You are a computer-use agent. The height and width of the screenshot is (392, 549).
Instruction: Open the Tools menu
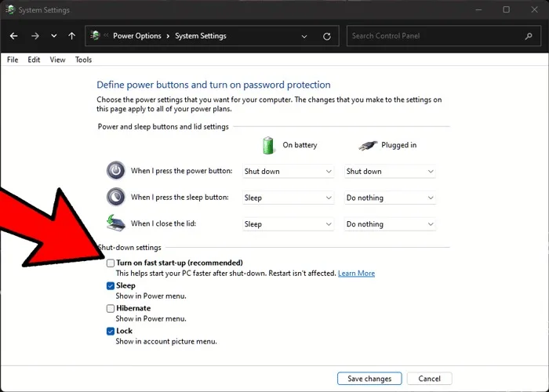pyautogui.click(x=83, y=60)
